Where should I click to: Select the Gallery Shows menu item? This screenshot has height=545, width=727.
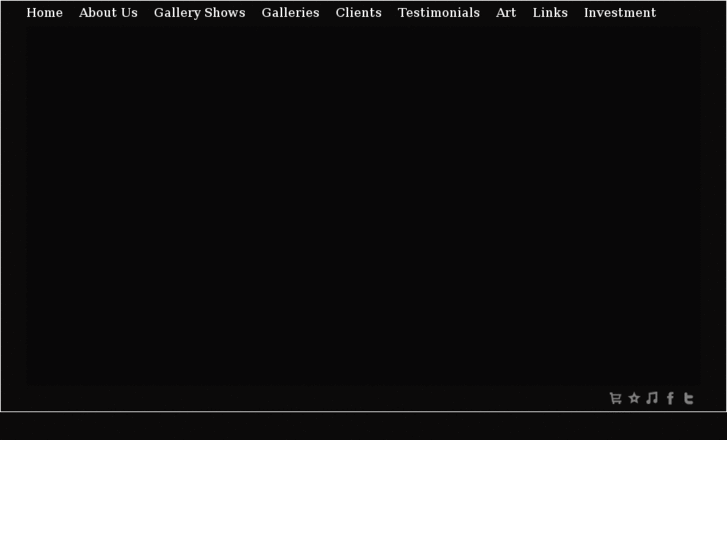[x=199, y=13]
